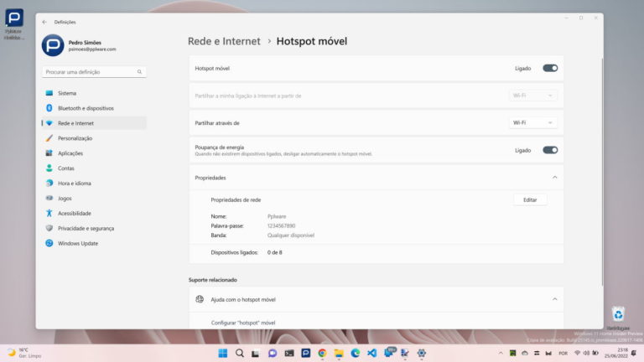Open the Partilhar através de dropdown

(x=532, y=122)
